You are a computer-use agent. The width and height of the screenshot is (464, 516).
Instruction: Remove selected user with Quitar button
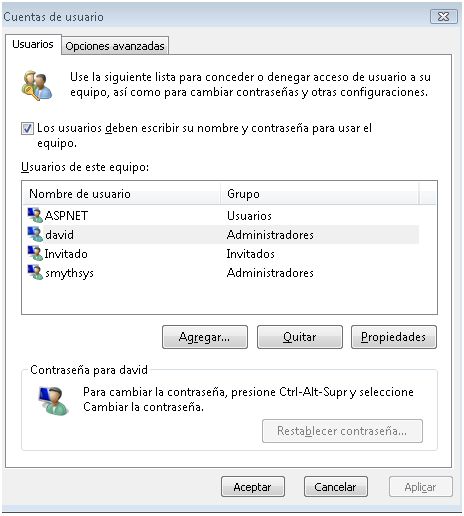coord(300,337)
